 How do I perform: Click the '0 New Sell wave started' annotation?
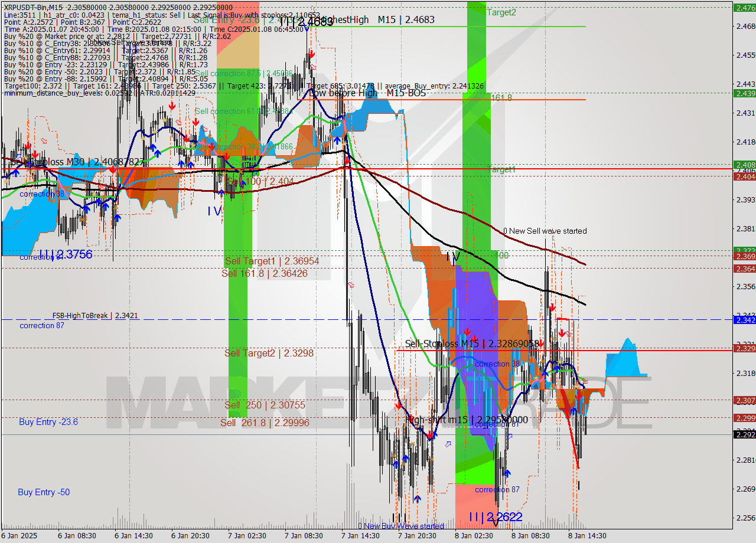[545, 231]
